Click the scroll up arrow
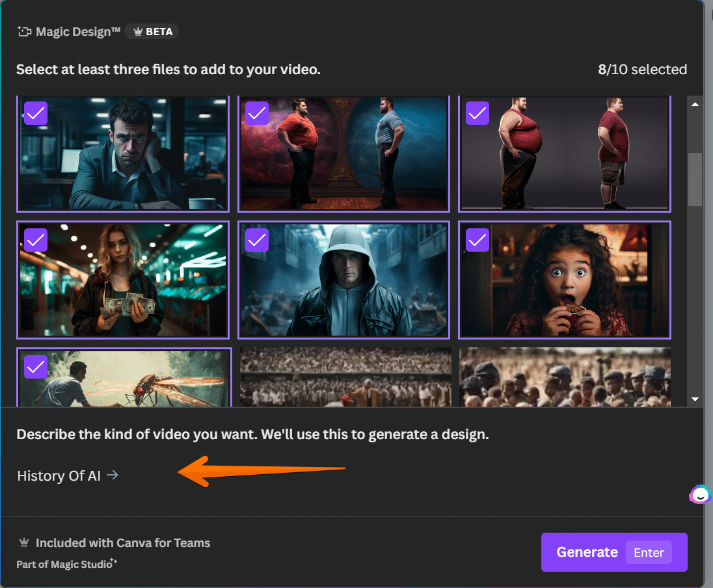Image resolution: width=713 pixels, height=588 pixels. pyautogui.click(x=695, y=105)
